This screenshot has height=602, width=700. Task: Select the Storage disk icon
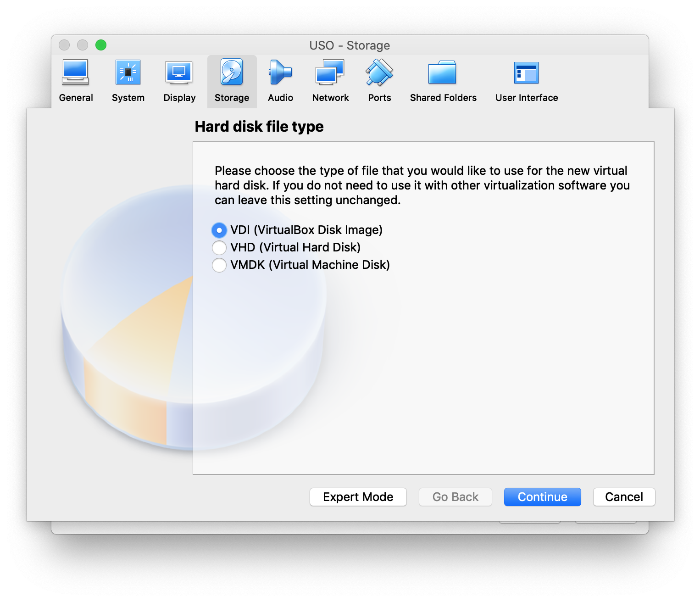coord(232,72)
